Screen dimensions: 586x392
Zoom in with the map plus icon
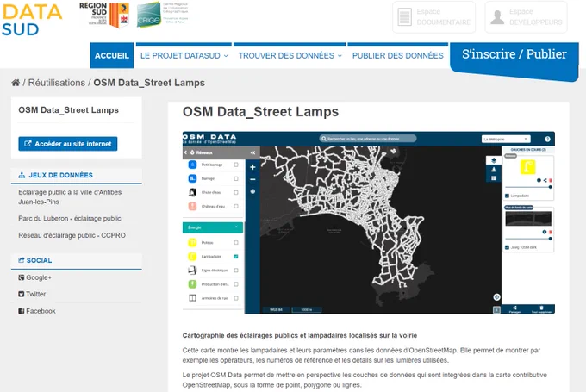coord(252,167)
